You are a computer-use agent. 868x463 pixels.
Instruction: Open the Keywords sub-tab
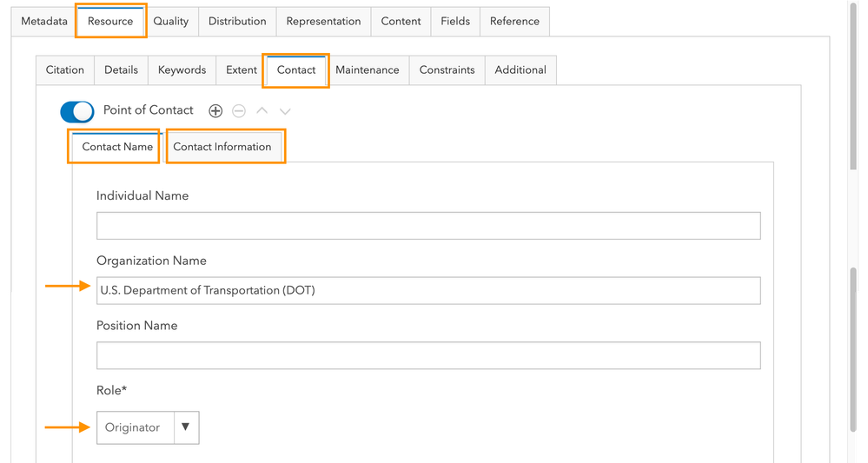[182, 69]
